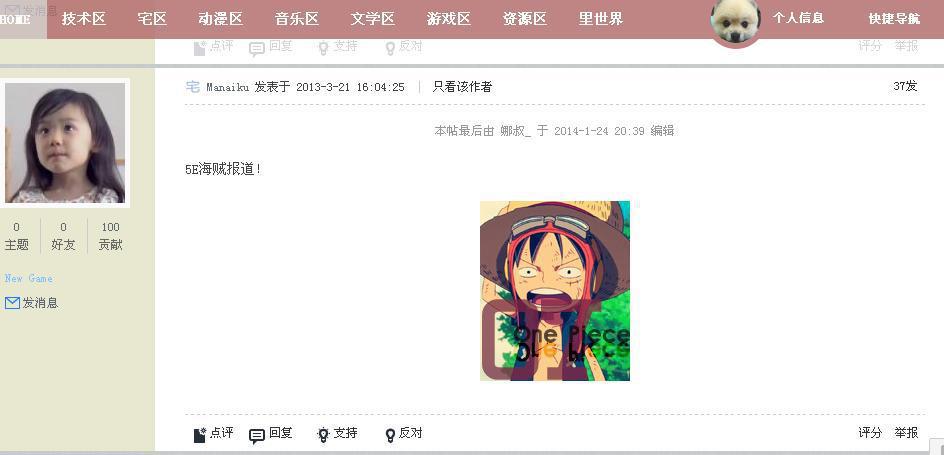
Task: Click the faded 点评 icon on the previous post
Action: pyautogui.click(x=199, y=48)
